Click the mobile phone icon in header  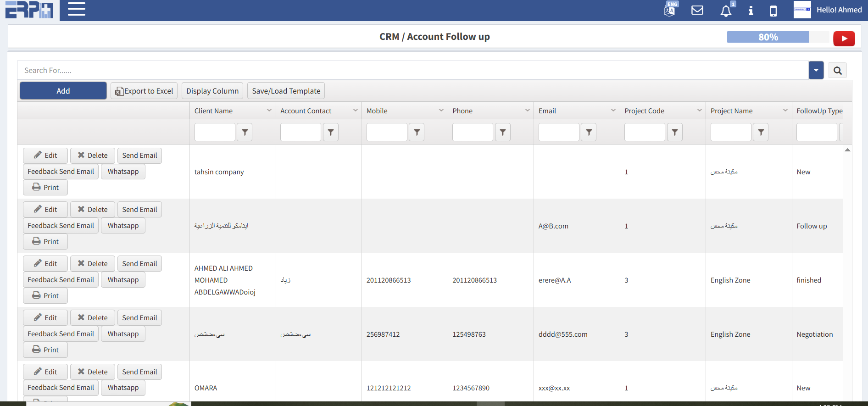(x=773, y=11)
